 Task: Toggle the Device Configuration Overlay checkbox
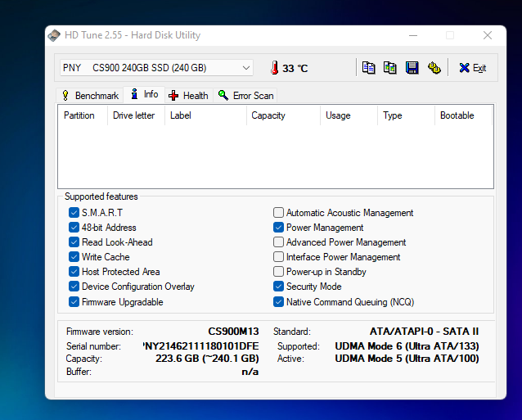click(x=74, y=286)
